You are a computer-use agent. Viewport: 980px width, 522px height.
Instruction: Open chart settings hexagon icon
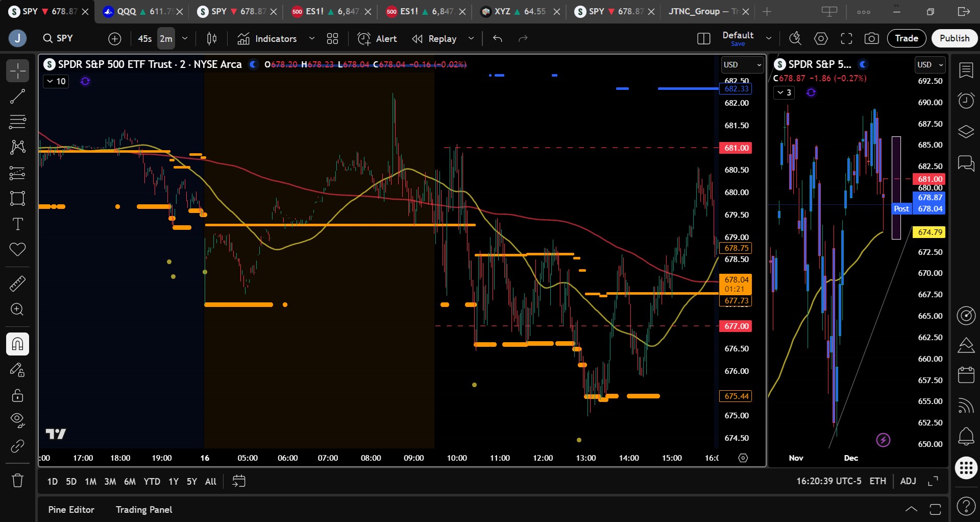coord(821,38)
